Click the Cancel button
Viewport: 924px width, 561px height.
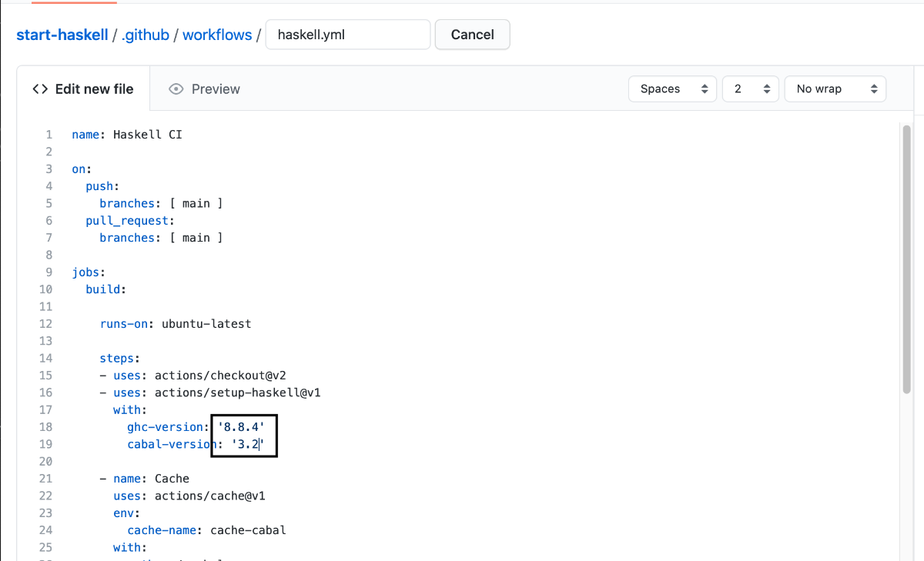click(472, 35)
